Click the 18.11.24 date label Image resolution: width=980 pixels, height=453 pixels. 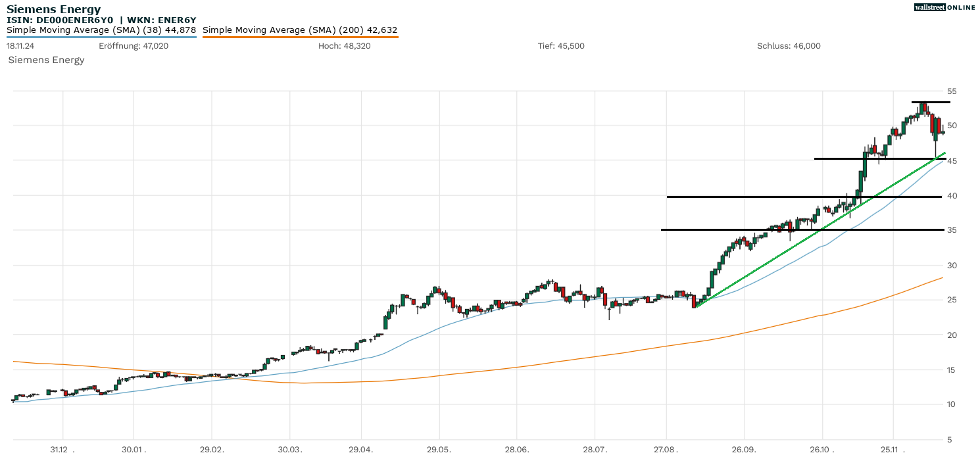coord(20,46)
